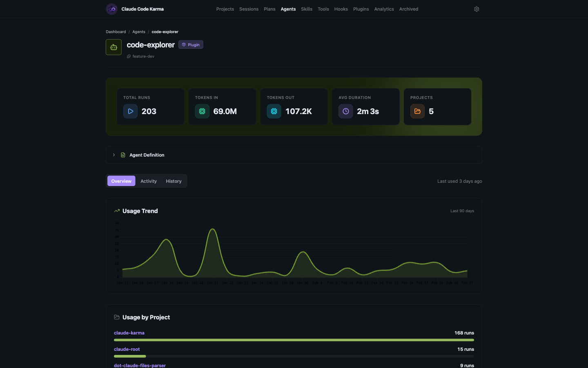View the Archived section
This screenshot has width=588, height=368.
(x=409, y=9)
